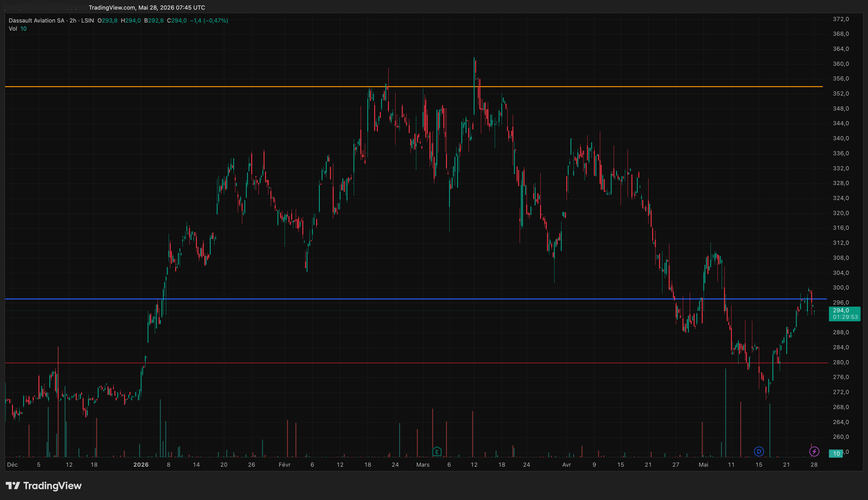This screenshot has height=500, width=868.
Task: Click the 260,0 price axis label
Action: [x=841, y=437]
